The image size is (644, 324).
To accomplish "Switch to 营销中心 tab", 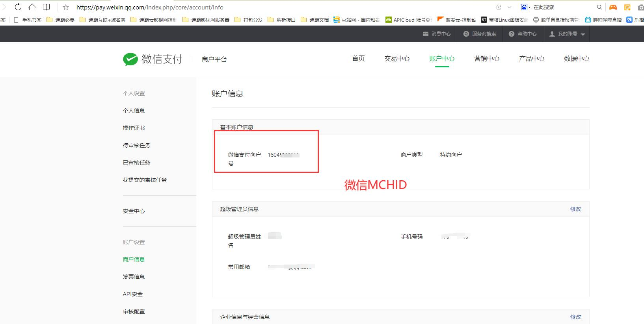I will (x=487, y=58).
